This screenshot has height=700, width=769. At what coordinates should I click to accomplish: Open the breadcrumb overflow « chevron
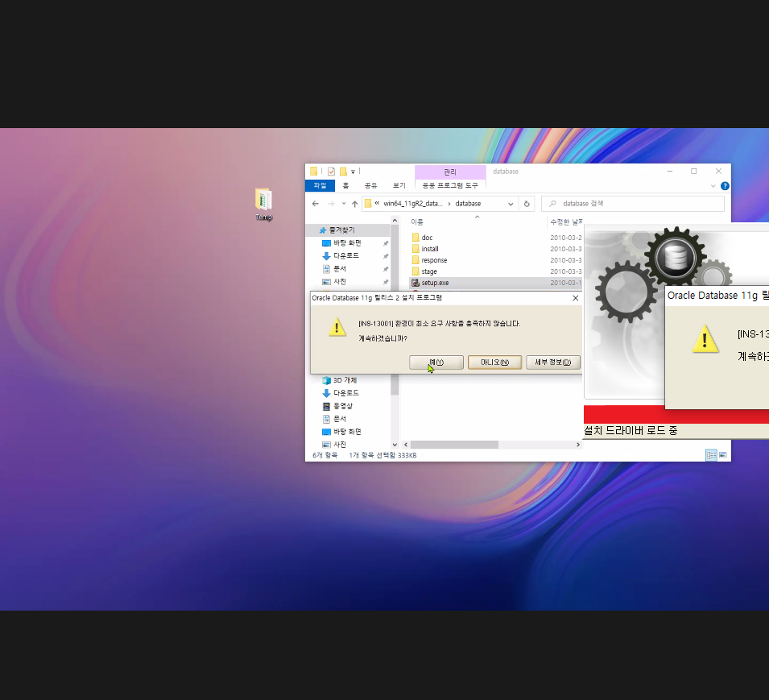tap(377, 203)
